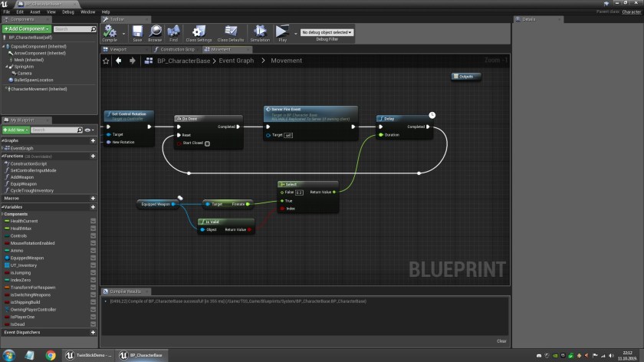
Task: Click the Class Defaults toolbar icon
Action: point(230,33)
